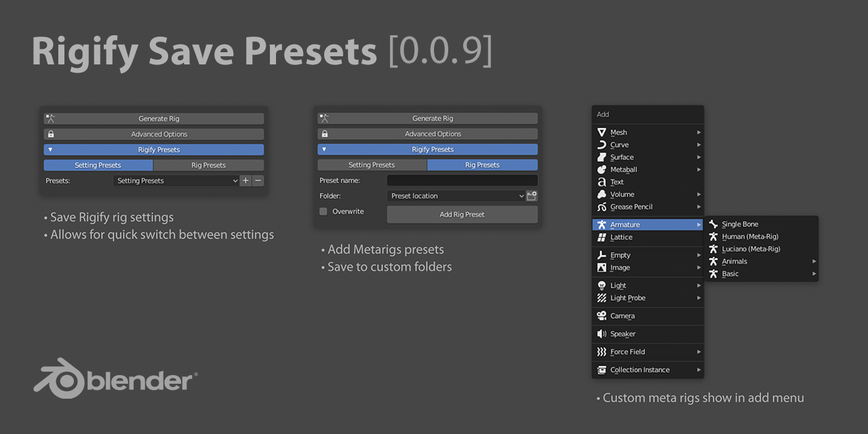This screenshot has height=434, width=868.
Task: Expand the Basic submenu arrow
Action: [814, 274]
